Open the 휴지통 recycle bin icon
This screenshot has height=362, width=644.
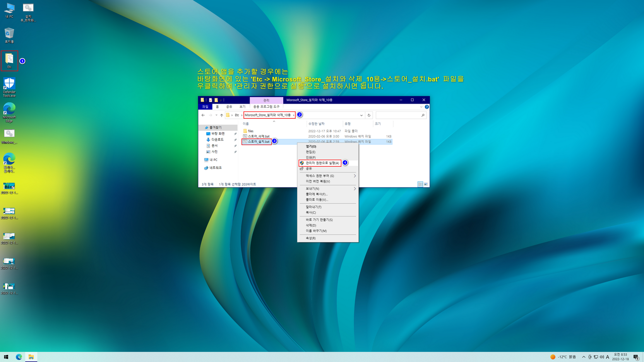point(9,35)
